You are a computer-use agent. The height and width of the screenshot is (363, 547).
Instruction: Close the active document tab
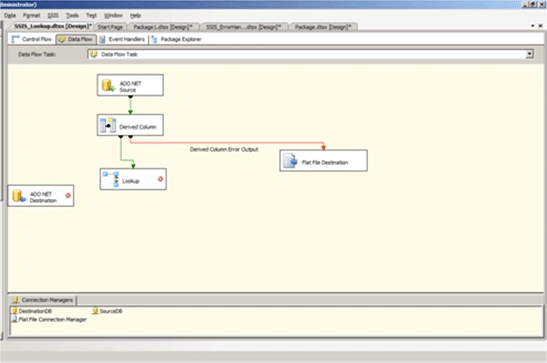pos(540,26)
